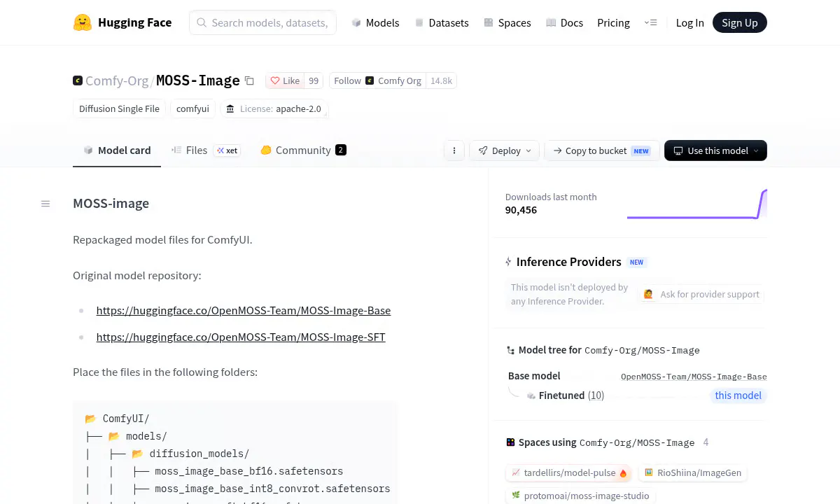The image size is (840, 504).
Task: Click the download count 90,456
Action: [521, 210]
